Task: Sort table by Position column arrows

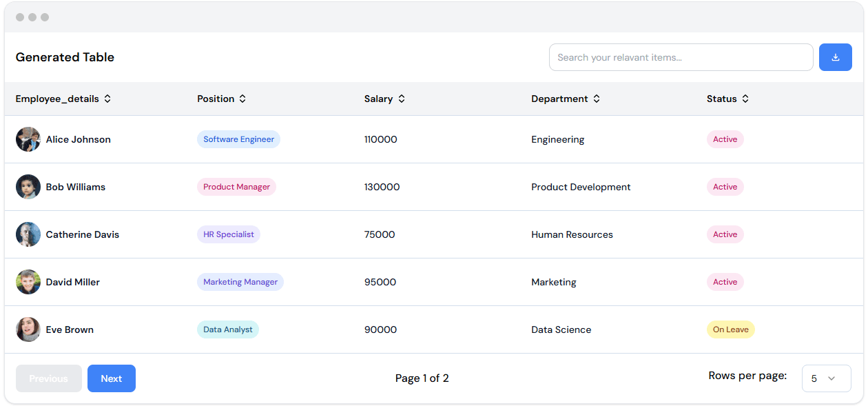Action: [x=242, y=99]
